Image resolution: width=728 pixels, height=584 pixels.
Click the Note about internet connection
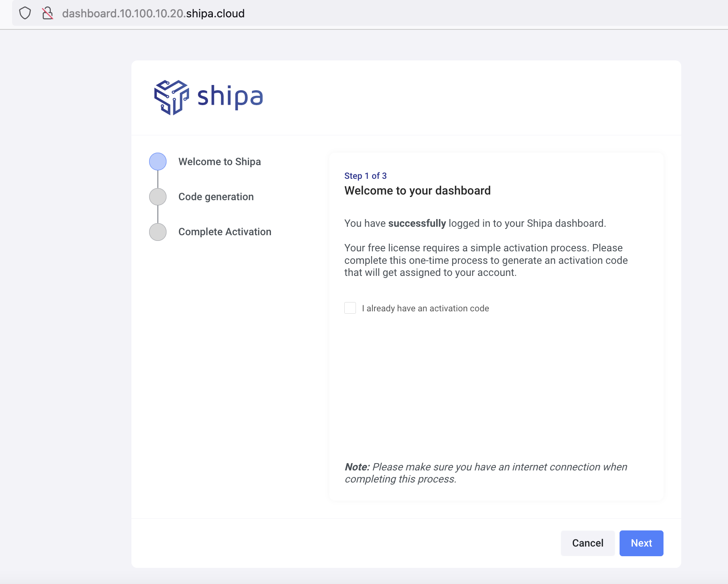pos(486,473)
